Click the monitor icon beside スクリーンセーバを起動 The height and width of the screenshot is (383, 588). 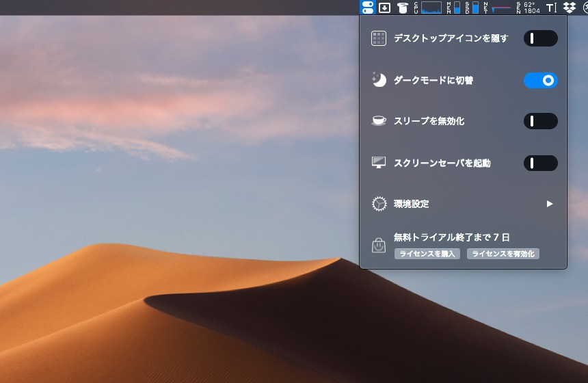coord(379,162)
